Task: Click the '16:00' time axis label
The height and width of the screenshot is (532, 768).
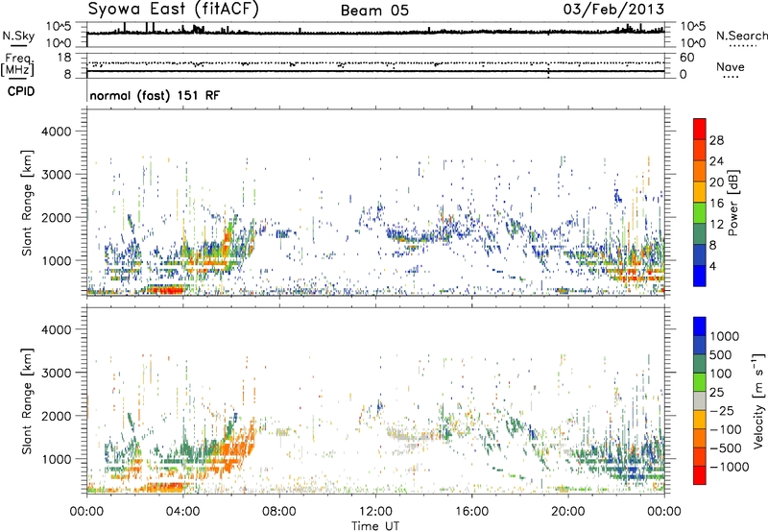Action: (471, 512)
